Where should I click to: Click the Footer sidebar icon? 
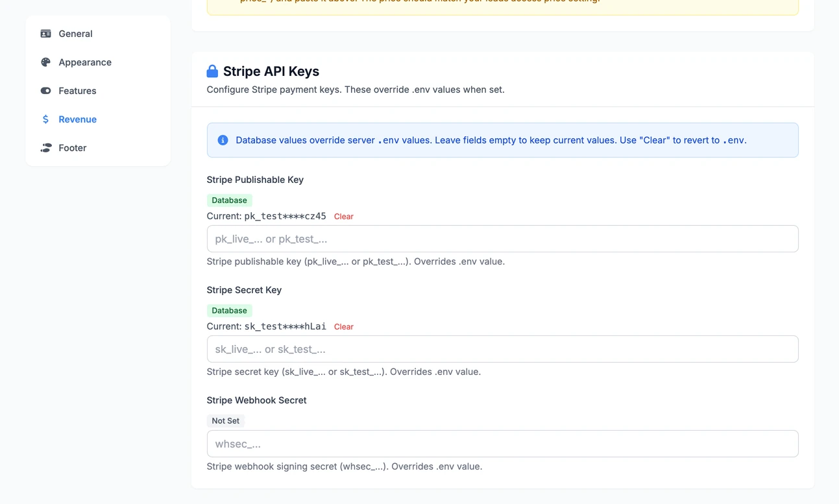(x=45, y=148)
